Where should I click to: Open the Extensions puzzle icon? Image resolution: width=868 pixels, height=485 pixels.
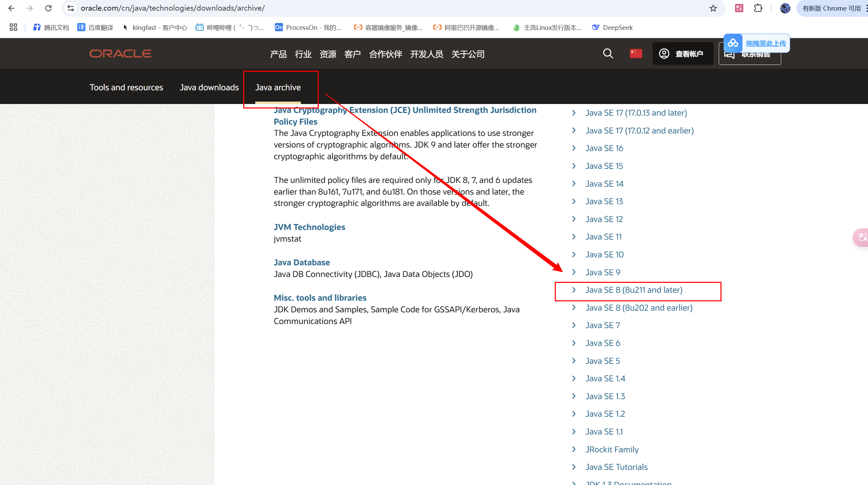pos(758,8)
